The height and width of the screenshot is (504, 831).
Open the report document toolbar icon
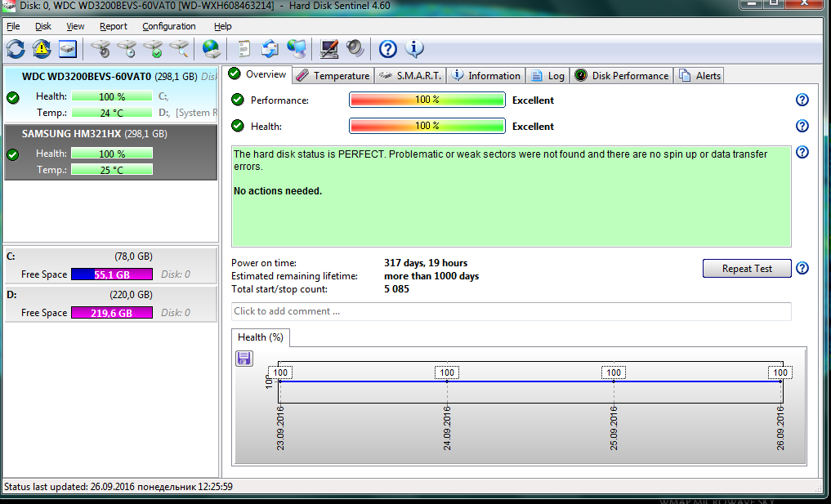243,49
